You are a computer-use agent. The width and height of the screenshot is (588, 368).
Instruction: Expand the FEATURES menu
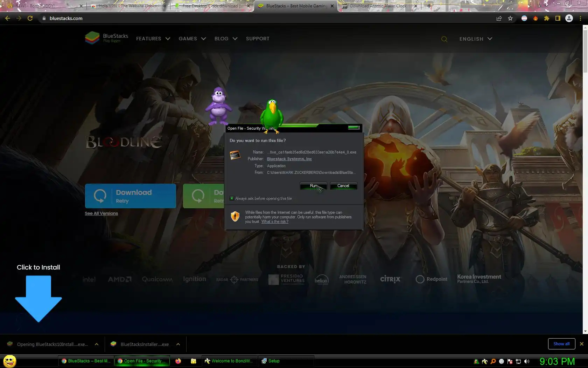tap(153, 39)
